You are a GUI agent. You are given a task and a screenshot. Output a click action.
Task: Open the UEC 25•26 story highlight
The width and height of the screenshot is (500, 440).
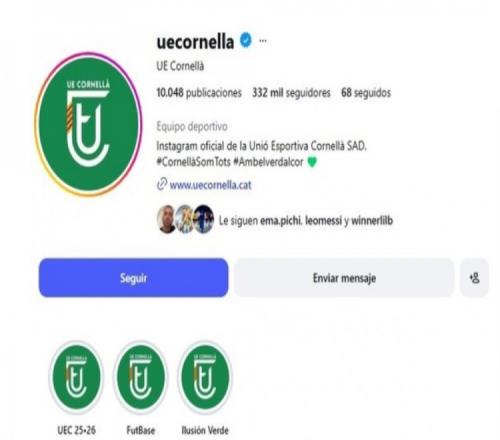[x=76, y=377]
